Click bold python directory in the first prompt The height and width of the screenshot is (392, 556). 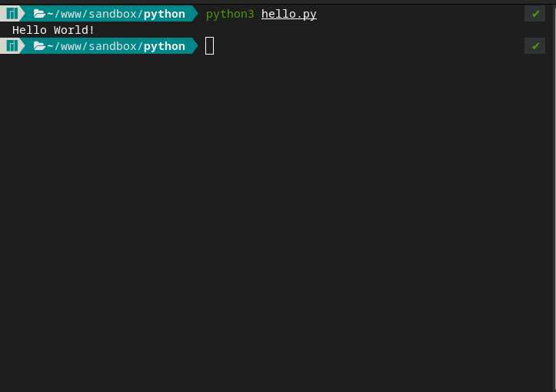[164, 14]
